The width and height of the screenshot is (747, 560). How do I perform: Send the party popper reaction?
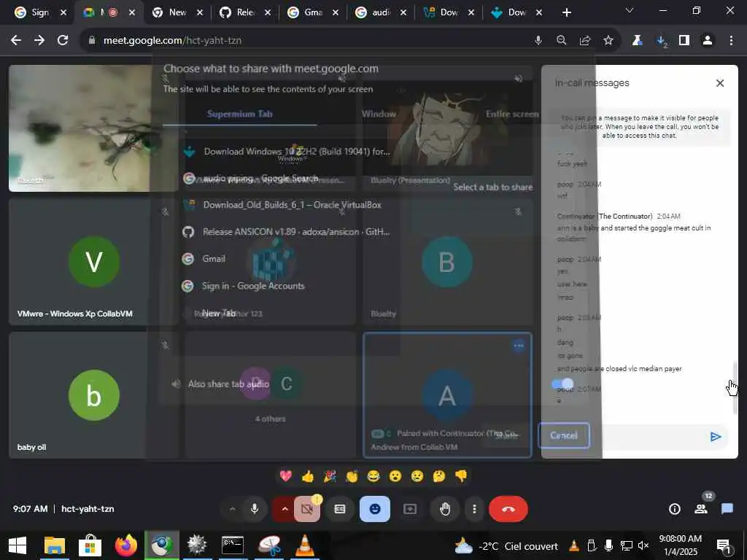point(330,475)
